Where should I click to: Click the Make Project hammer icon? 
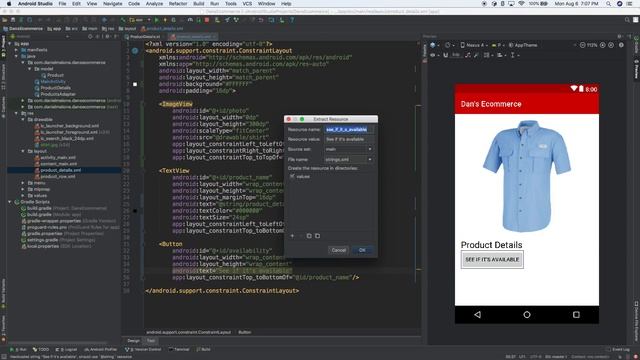point(123,20)
